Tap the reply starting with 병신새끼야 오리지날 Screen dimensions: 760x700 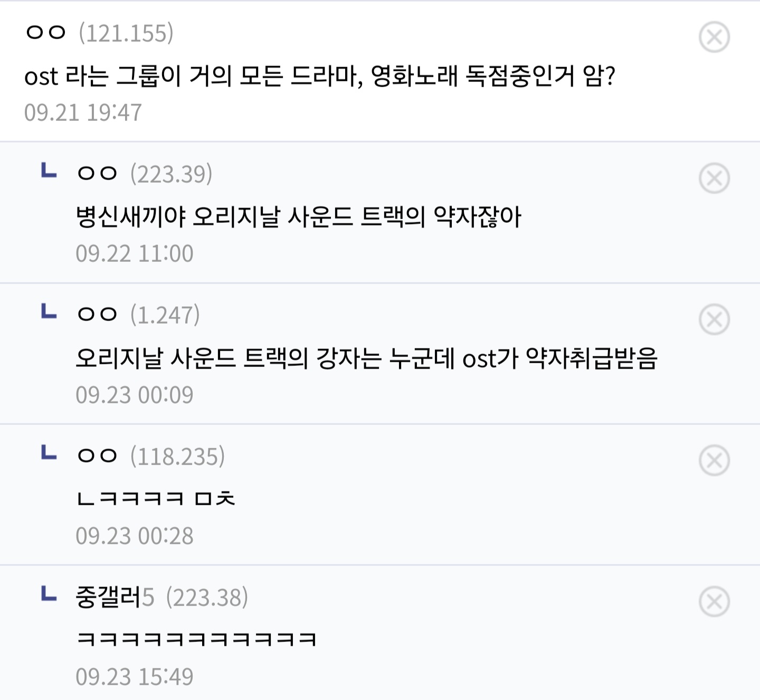click(299, 217)
